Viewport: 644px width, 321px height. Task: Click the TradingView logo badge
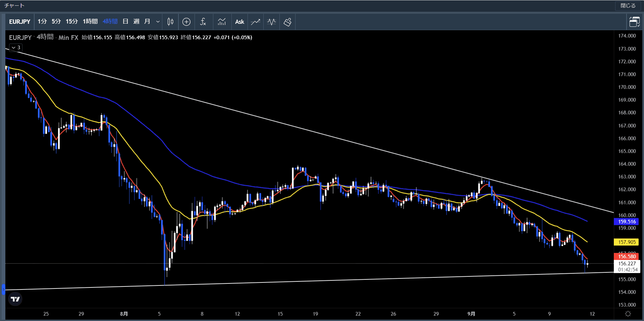(15, 299)
